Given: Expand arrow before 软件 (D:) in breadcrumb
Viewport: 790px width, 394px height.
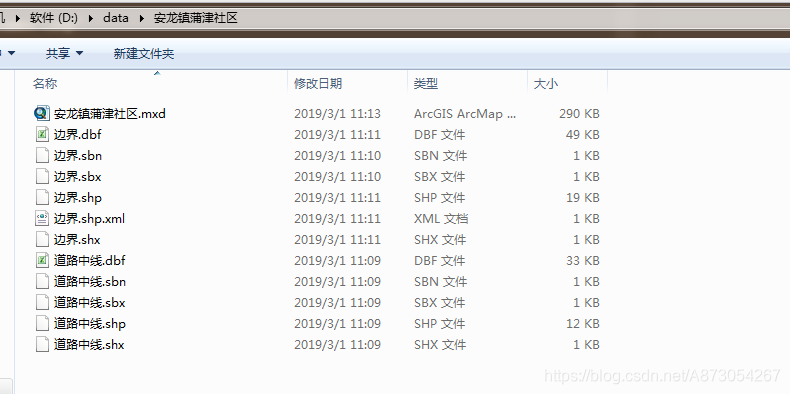Looking at the screenshot, I should (x=18, y=19).
